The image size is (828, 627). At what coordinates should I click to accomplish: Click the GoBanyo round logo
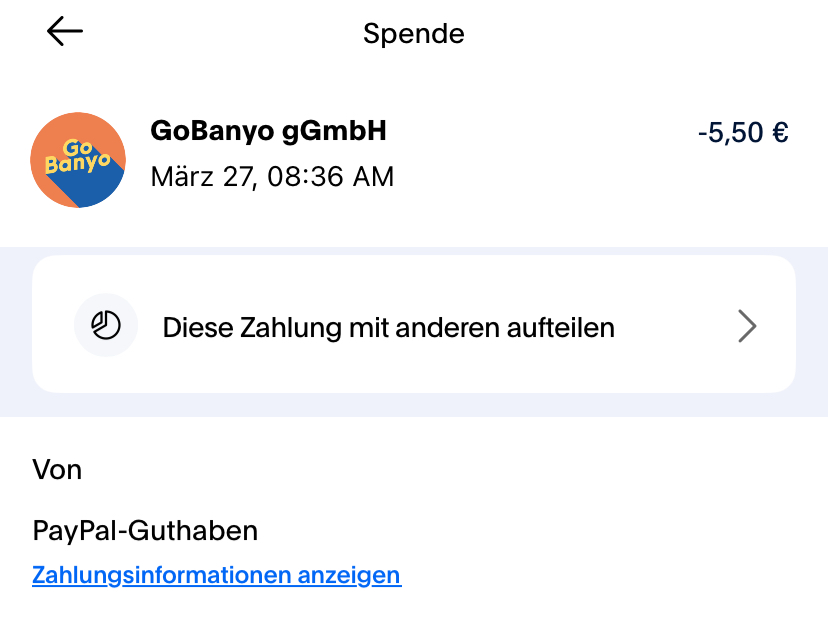[x=78, y=160]
